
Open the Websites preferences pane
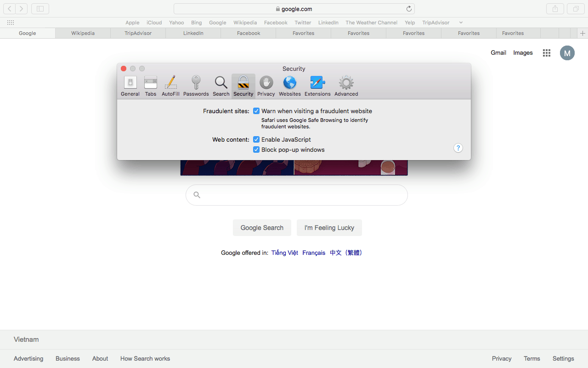pos(290,86)
